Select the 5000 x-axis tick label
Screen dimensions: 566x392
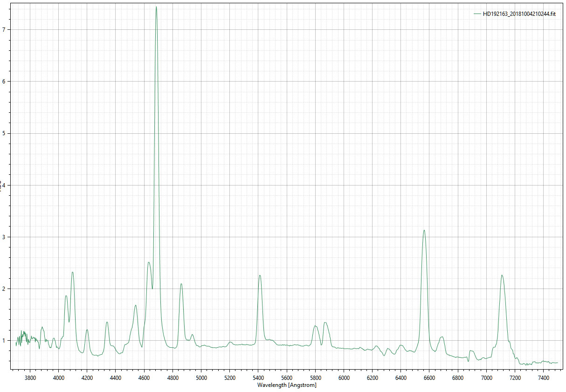201,378
